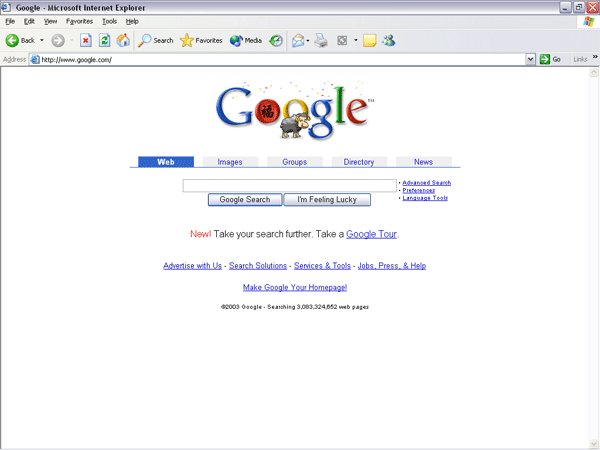The image size is (600, 450).
Task: Expand the dropdown next to the Edit icon
Action: coord(355,40)
